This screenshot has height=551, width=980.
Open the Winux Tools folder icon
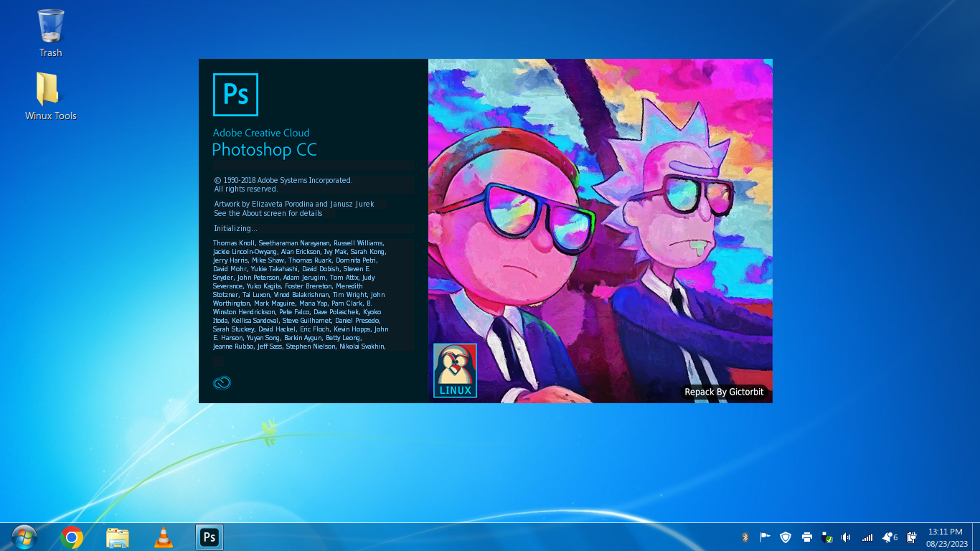(50, 96)
